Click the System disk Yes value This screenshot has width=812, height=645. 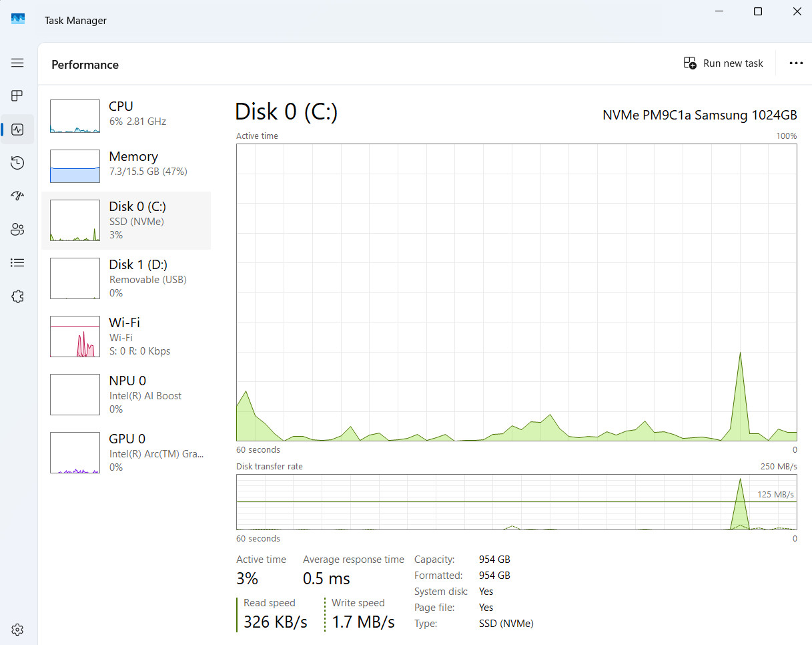click(486, 592)
